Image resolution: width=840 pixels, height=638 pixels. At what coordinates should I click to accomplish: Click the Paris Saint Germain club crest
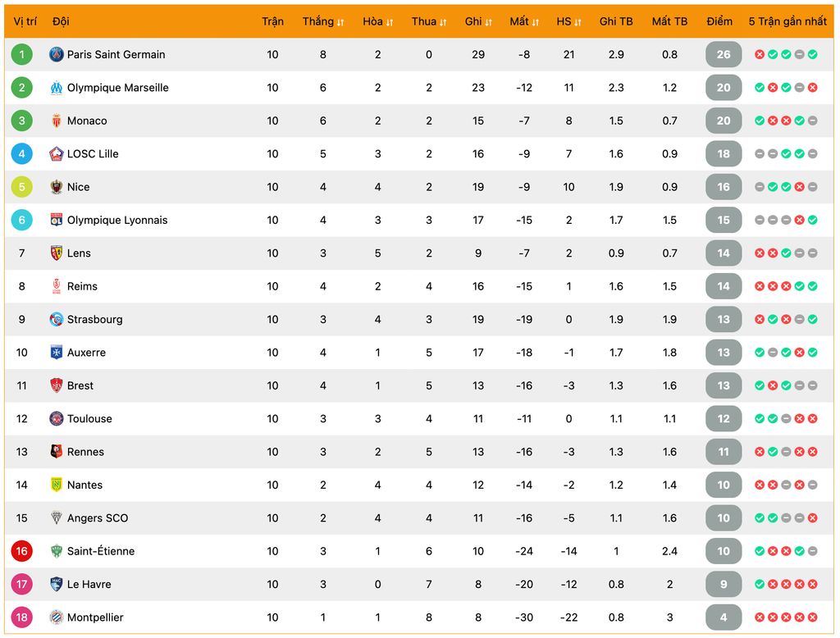[x=57, y=54]
